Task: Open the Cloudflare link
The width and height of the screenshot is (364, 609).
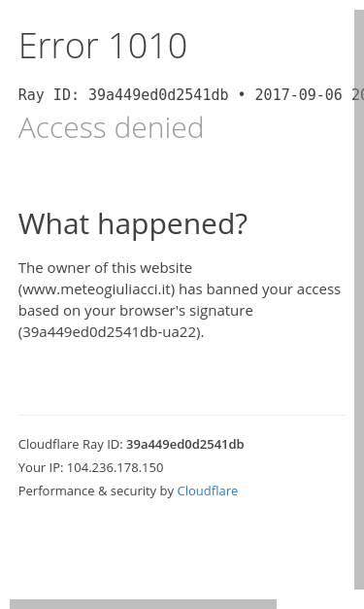Action: tap(207, 491)
